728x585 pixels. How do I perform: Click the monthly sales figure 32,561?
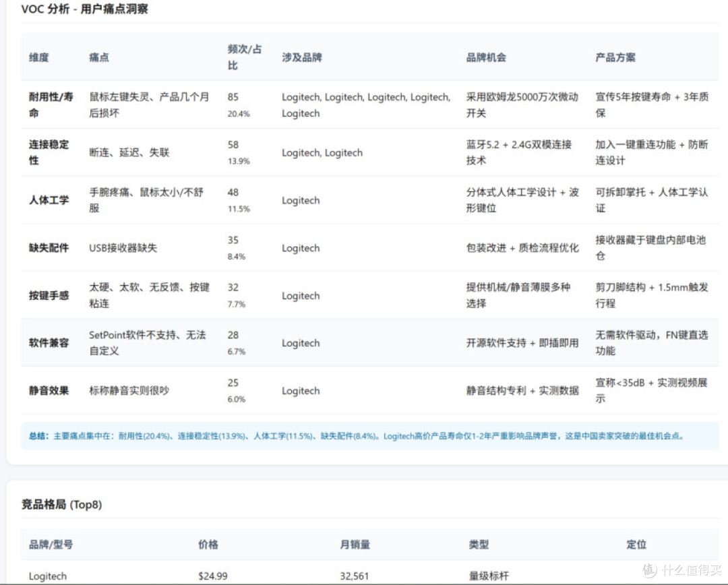[355, 576]
